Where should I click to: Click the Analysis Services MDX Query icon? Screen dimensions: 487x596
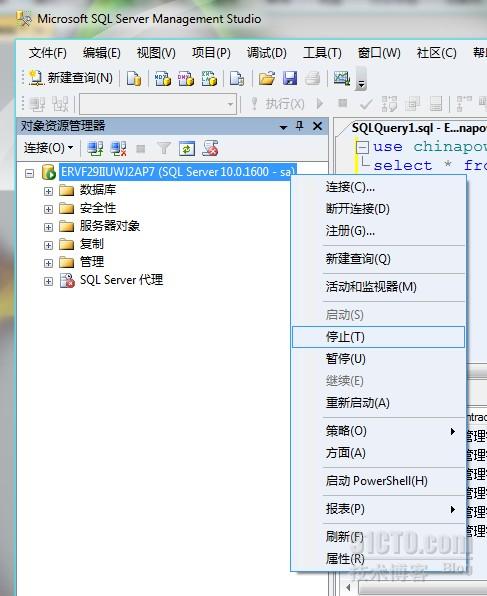tap(163, 79)
